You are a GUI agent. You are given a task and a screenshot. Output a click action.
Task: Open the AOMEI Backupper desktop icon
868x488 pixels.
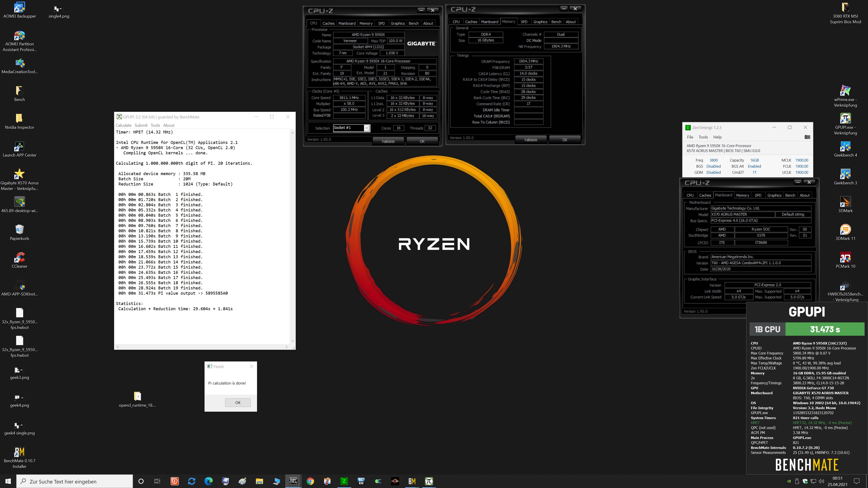point(19,10)
